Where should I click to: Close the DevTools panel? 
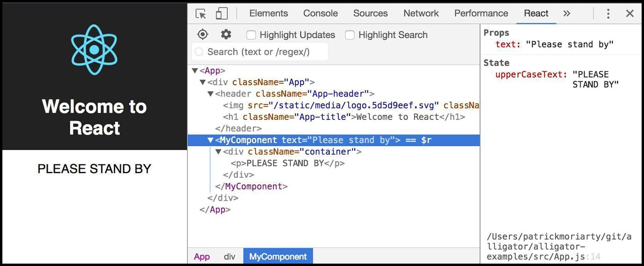pyautogui.click(x=629, y=14)
